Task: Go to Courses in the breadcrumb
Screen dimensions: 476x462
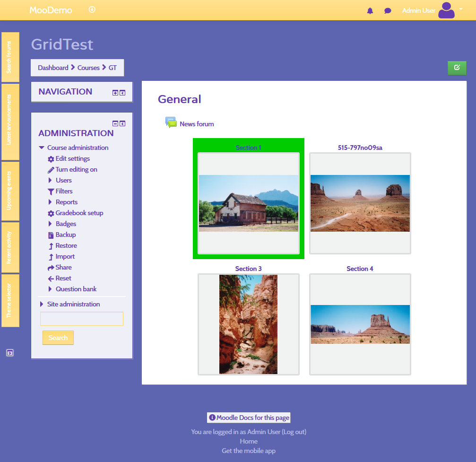Action: pyautogui.click(x=88, y=68)
